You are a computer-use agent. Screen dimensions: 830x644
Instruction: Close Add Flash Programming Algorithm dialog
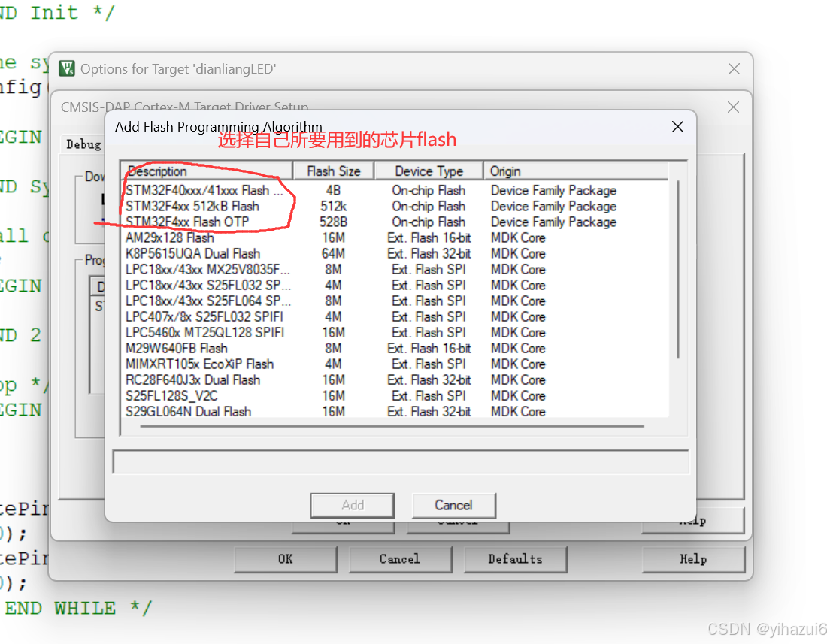[x=677, y=127]
